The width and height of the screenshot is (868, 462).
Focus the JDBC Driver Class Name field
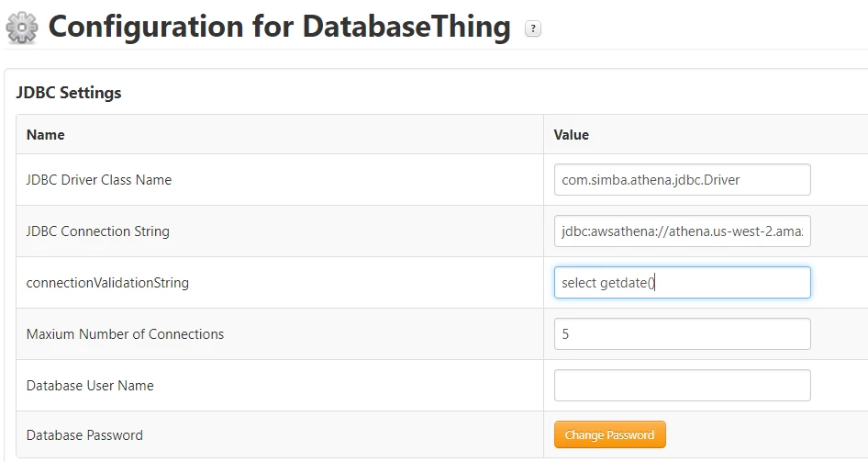[x=682, y=180]
